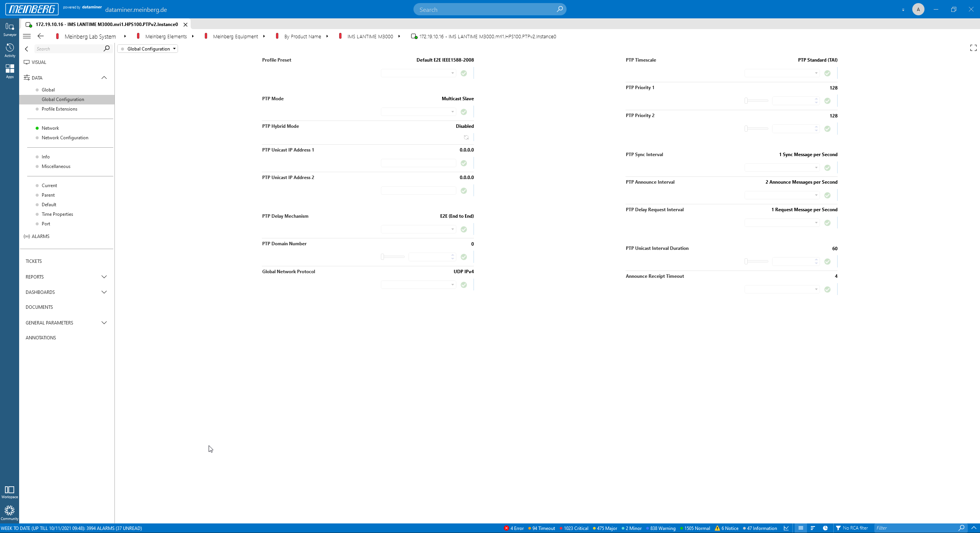Collapse the side navigation using chevron
Viewport: 980px width, 533px height.
click(x=26, y=49)
